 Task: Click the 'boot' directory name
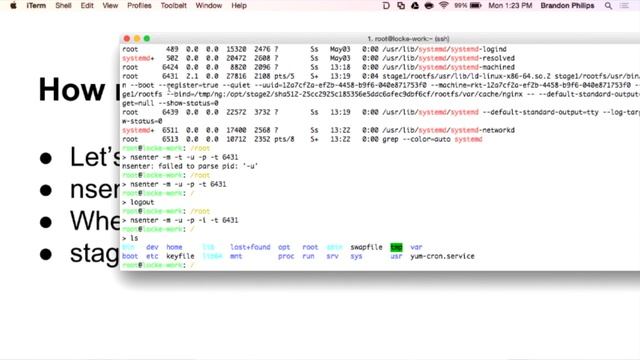130,256
